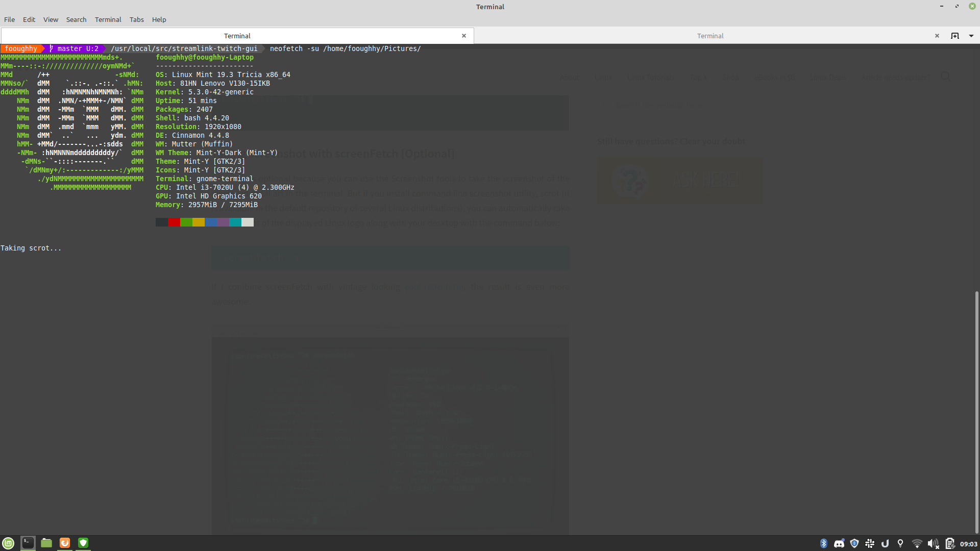Click the Terminal icon in the taskbar
The height and width of the screenshot is (551, 980).
[x=28, y=543]
